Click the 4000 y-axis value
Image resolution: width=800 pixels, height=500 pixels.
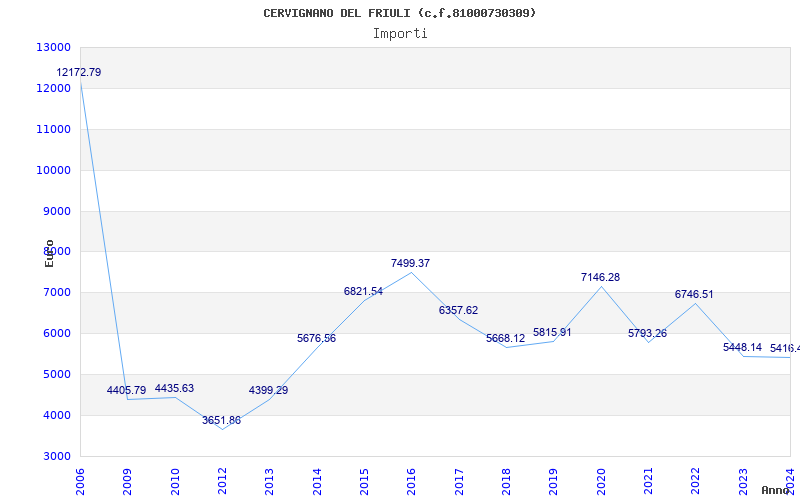[56, 415]
